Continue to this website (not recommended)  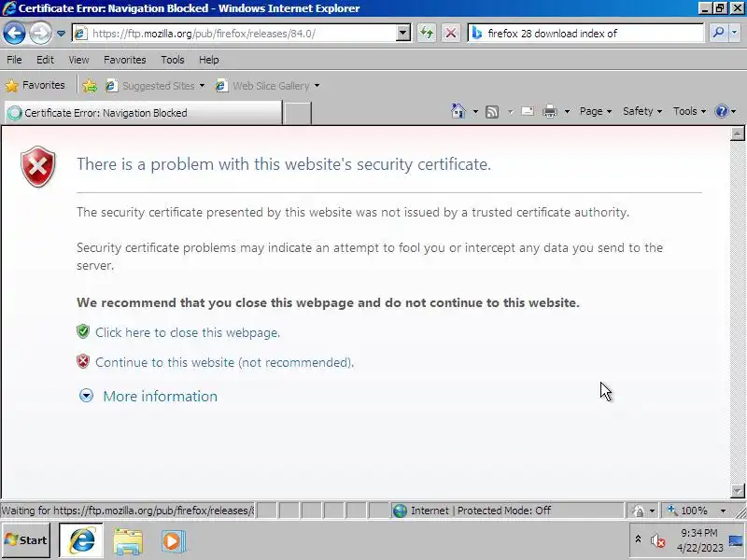click(x=224, y=362)
